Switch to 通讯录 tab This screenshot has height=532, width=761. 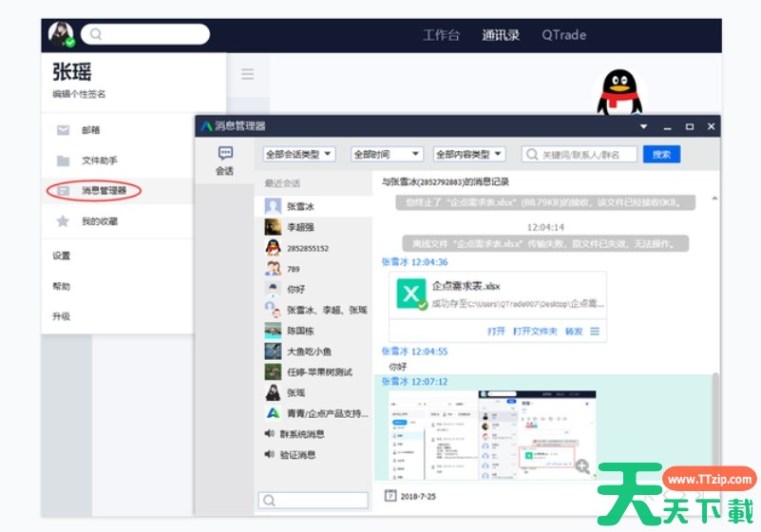tap(501, 35)
